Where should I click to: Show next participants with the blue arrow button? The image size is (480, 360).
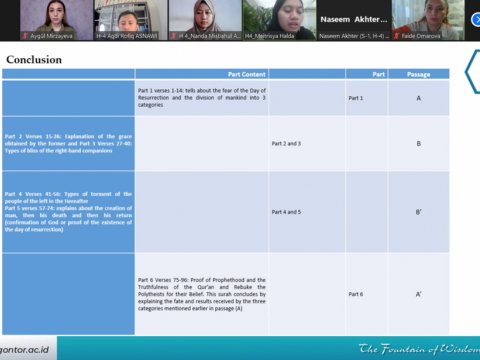click(x=476, y=19)
